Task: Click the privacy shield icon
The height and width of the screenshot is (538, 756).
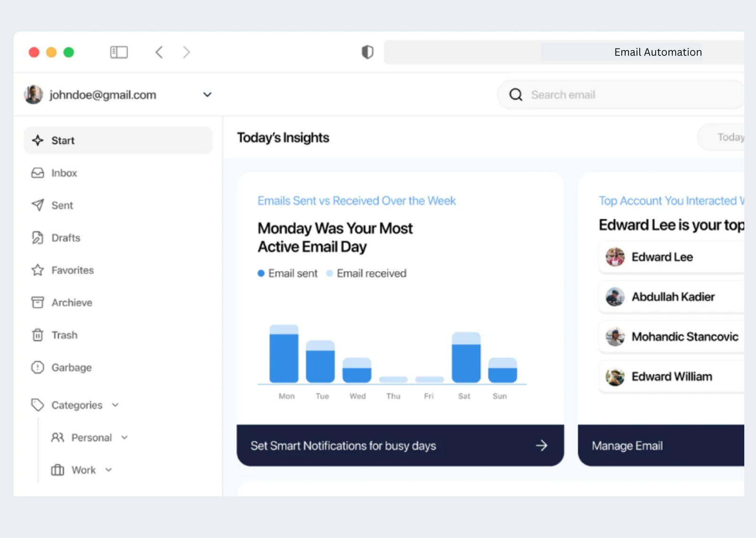Action: pos(367,52)
